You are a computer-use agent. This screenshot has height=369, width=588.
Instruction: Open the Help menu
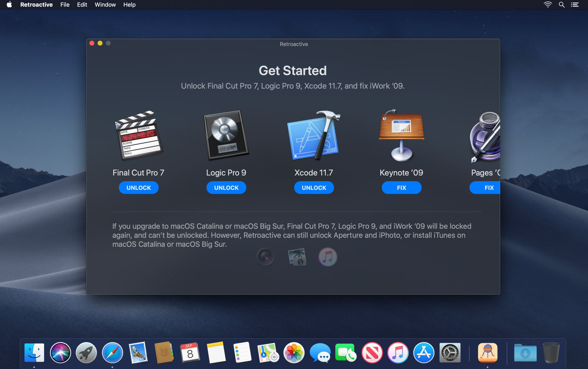click(x=129, y=5)
